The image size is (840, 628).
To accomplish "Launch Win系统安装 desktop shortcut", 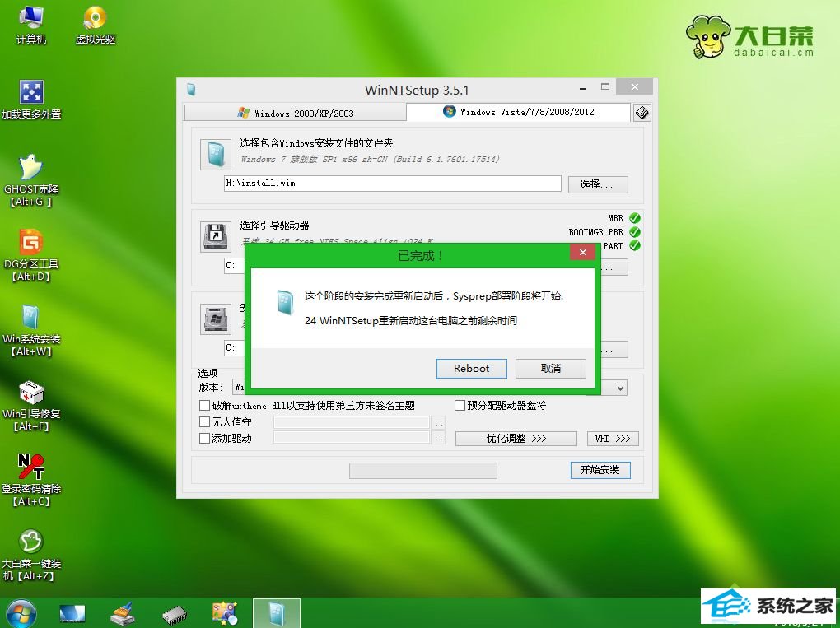I will [x=31, y=330].
